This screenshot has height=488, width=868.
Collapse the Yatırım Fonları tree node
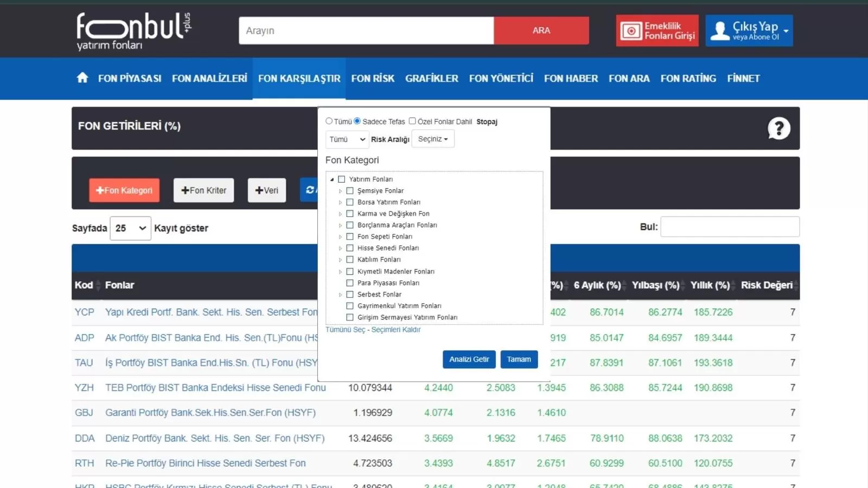point(332,179)
